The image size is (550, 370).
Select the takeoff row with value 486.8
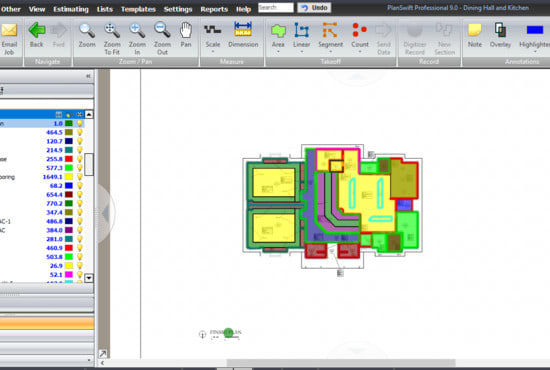pyautogui.click(x=42, y=221)
